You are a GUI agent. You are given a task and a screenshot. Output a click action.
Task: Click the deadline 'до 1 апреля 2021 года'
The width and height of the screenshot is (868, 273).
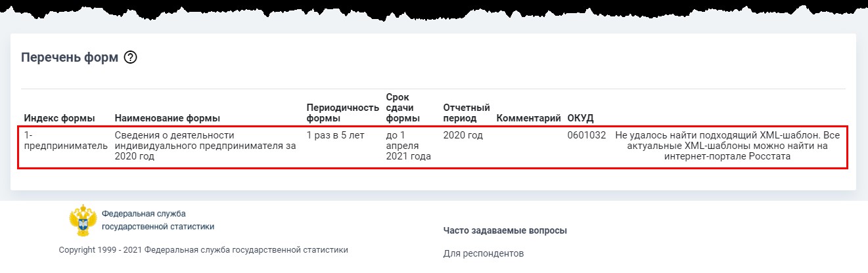(407, 146)
